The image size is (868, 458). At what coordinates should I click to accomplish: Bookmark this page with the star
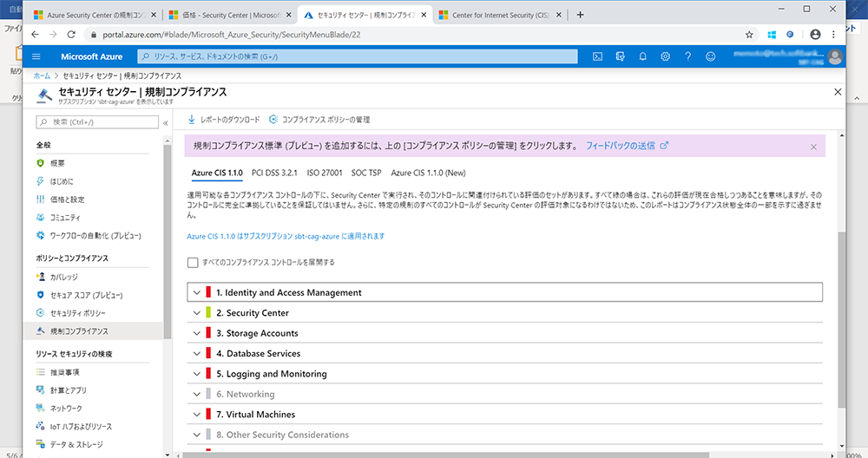[749, 35]
